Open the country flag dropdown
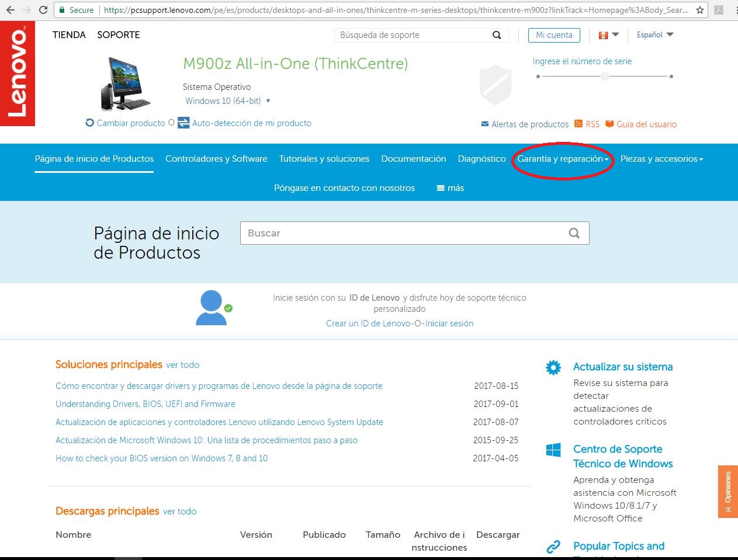Image resolution: width=738 pixels, height=560 pixels. tap(608, 35)
